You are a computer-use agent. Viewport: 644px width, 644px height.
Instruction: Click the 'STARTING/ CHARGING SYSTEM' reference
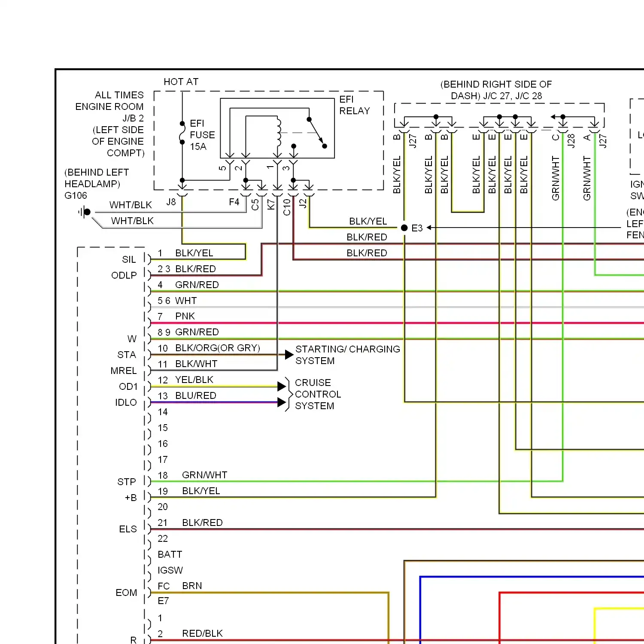click(x=348, y=355)
